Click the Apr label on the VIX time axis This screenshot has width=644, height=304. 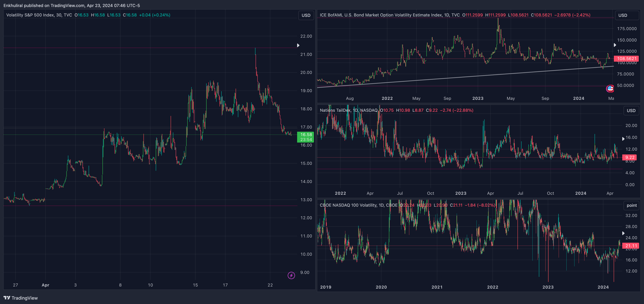tap(45, 285)
